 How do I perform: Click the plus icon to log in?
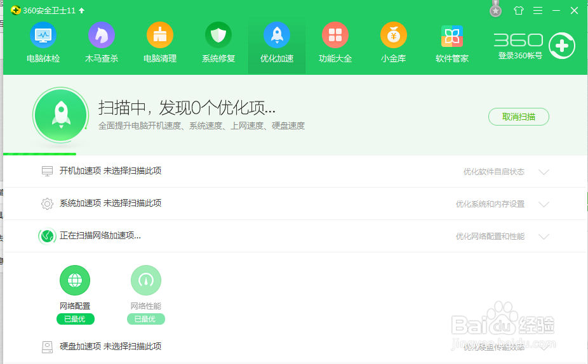(x=562, y=46)
